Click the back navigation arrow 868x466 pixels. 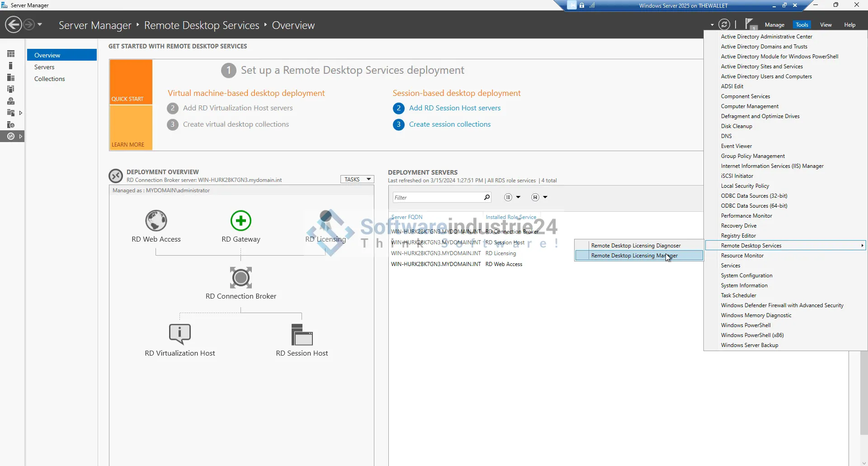tap(14, 24)
